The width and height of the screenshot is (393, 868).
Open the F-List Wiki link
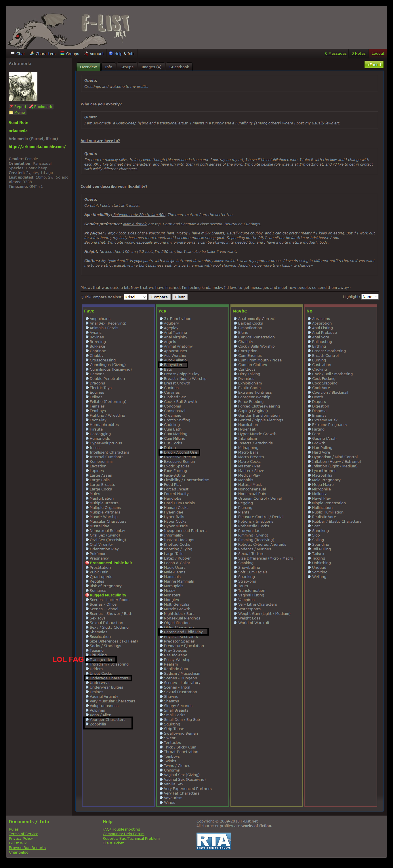pyautogui.click(x=18, y=843)
